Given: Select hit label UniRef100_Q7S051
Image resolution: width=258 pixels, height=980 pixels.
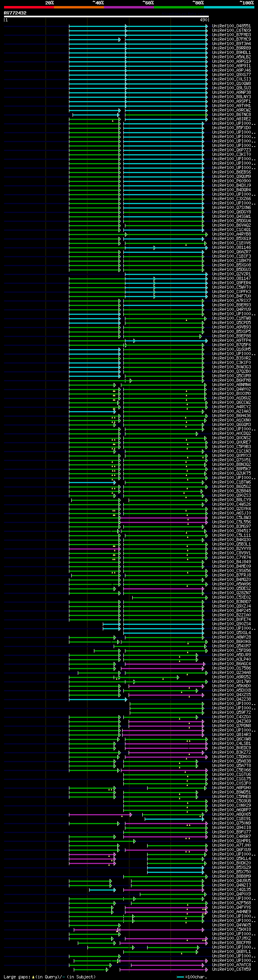Looking at the screenshot, I should (231, 460).
